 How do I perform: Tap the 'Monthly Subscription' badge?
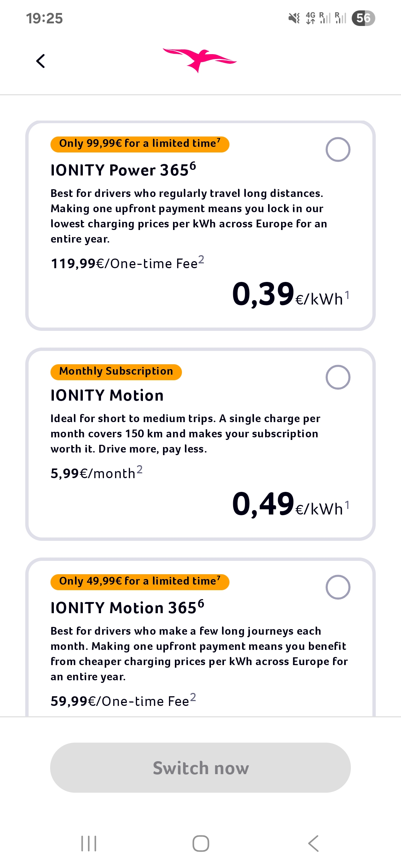[116, 372]
